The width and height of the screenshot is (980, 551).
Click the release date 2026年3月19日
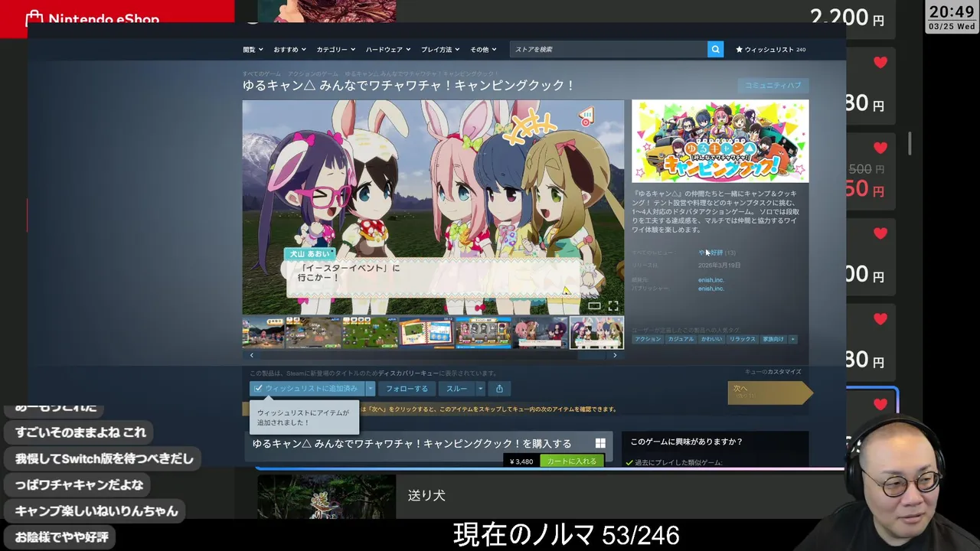pyautogui.click(x=719, y=266)
